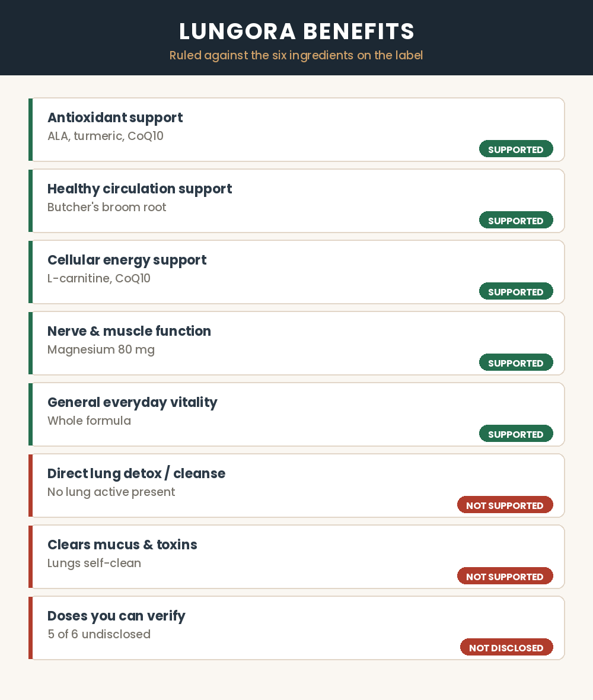Click SUPPORTED badge for Magnesium 80 mg

click(x=516, y=362)
